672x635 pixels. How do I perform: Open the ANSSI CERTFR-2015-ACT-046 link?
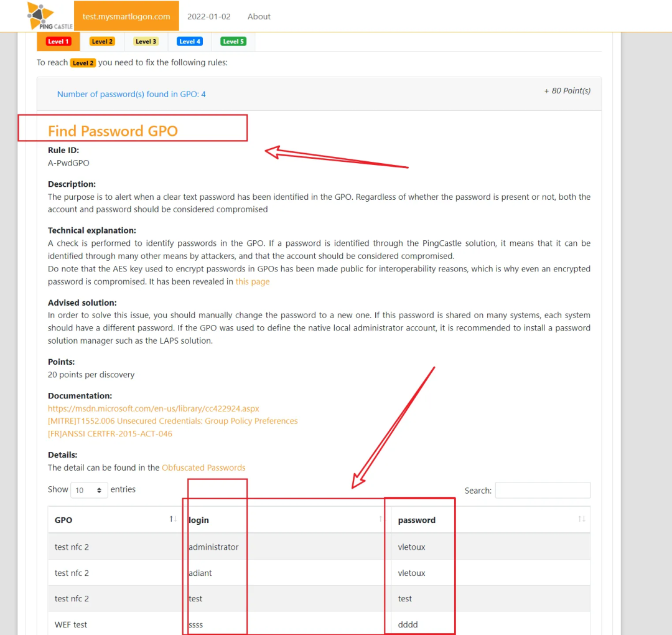pos(110,434)
